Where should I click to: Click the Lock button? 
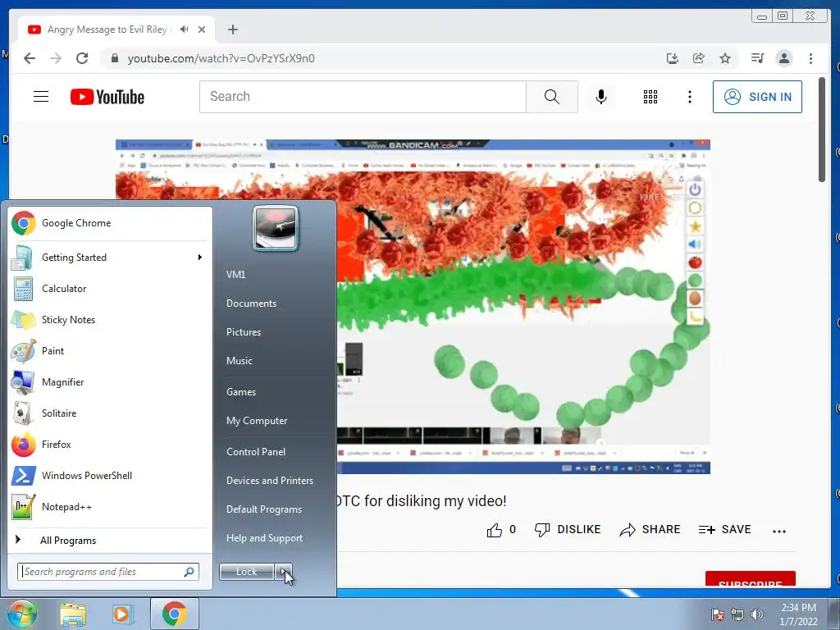246,572
